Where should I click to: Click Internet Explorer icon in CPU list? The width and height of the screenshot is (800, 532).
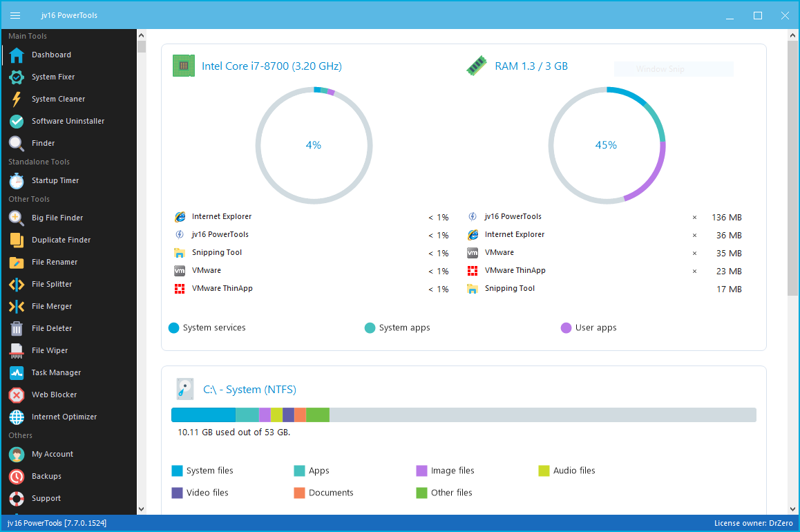(180, 217)
